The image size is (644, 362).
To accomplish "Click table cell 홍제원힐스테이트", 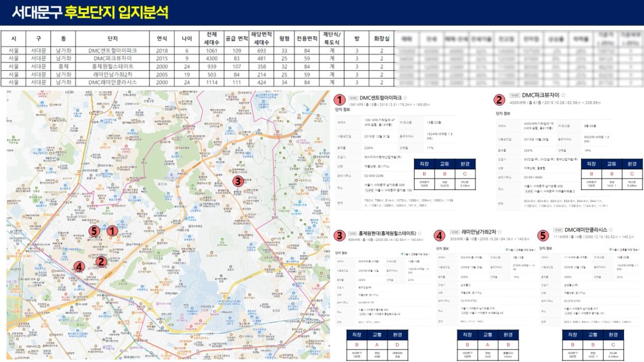I will (x=112, y=66).
